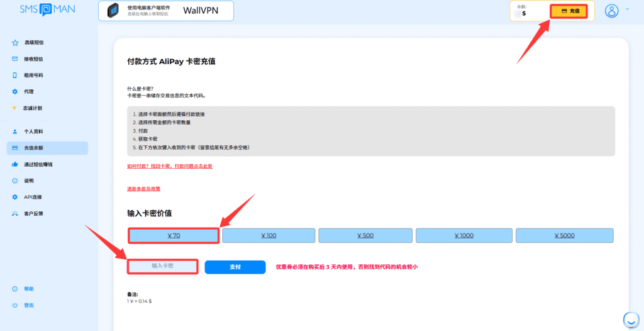Open the 如何付款 help link
This screenshot has width=644, height=331.
[x=174, y=166]
